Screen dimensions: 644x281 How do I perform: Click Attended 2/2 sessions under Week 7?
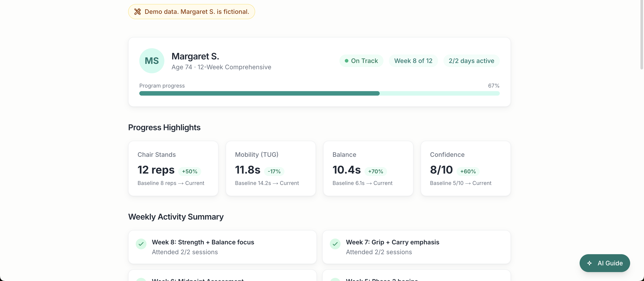click(x=379, y=252)
